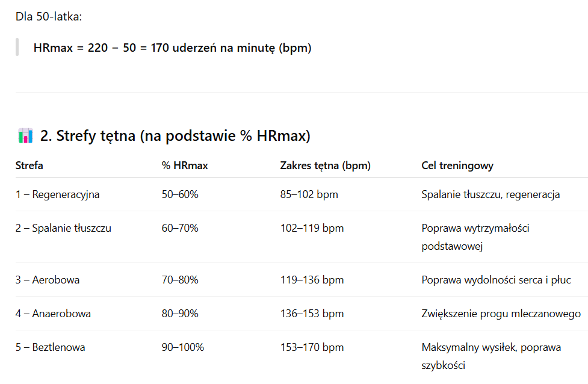Image resolution: width=588 pixels, height=384 pixels.
Task: Click the 136–153 bpm value
Action: [312, 314]
